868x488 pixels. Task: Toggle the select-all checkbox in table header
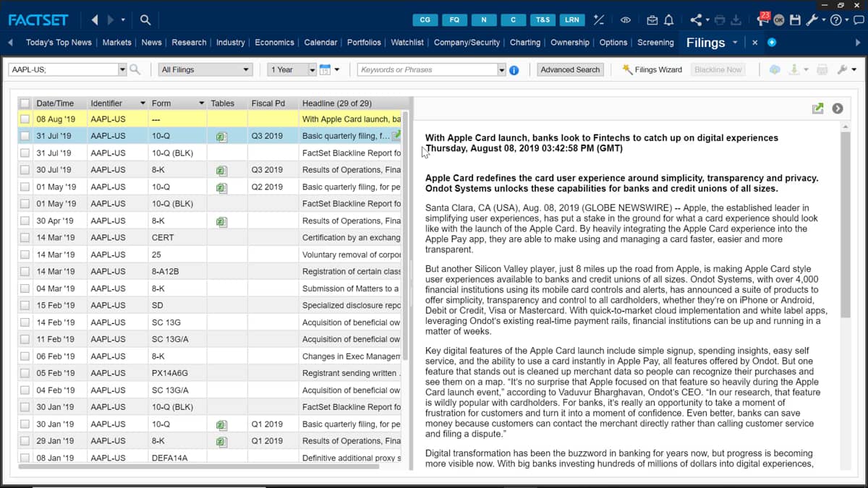pyautogui.click(x=25, y=103)
